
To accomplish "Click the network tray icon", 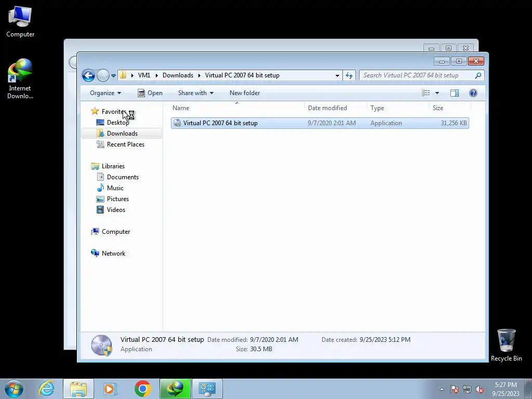I will click(467, 389).
